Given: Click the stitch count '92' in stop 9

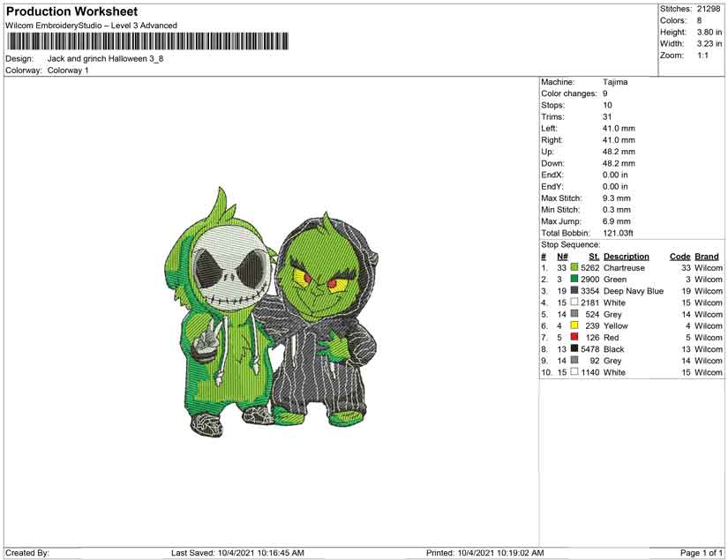Looking at the screenshot, I should pos(595,361).
